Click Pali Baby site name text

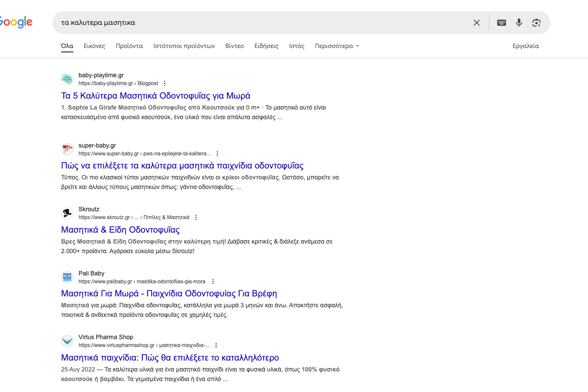pyautogui.click(x=91, y=273)
